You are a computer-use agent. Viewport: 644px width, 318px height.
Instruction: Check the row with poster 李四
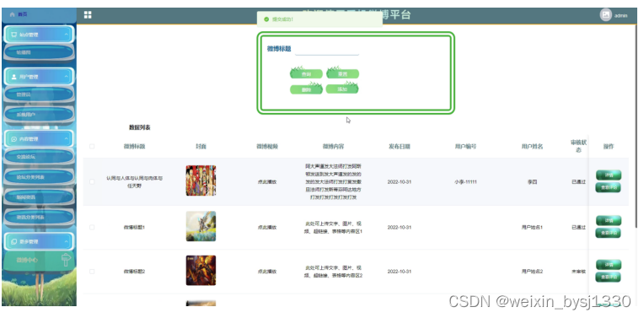[x=92, y=181]
